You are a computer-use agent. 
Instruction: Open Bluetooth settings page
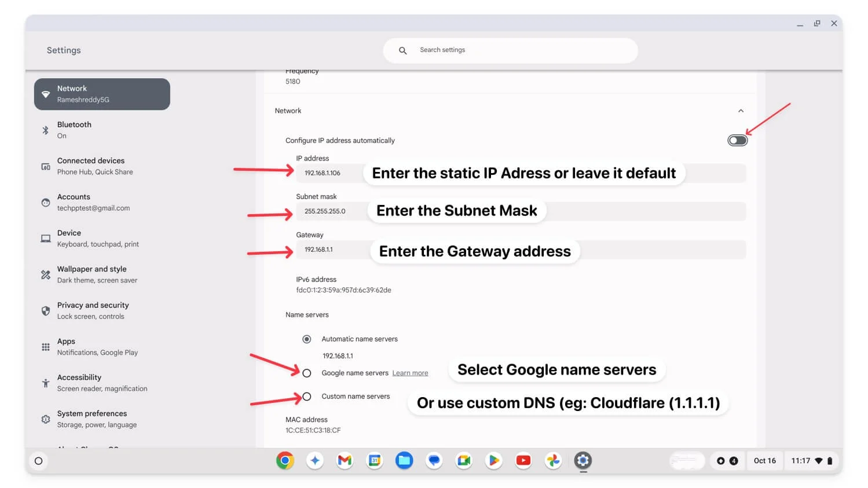coord(102,130)
